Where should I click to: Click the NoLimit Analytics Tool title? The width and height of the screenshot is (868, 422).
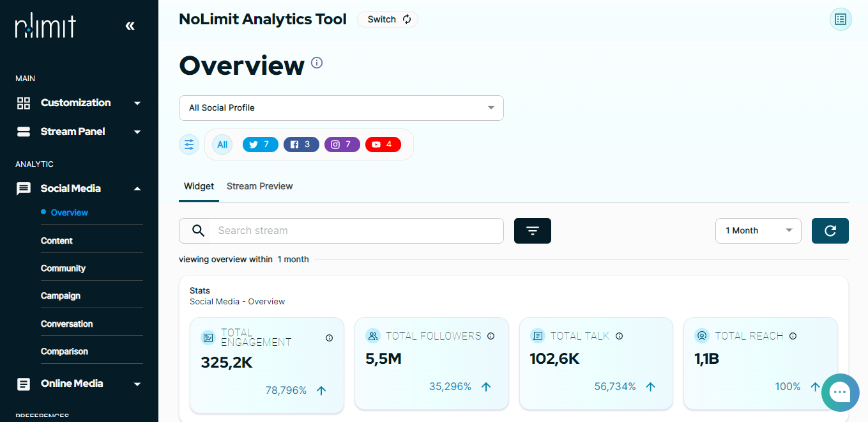coord(263,19)
